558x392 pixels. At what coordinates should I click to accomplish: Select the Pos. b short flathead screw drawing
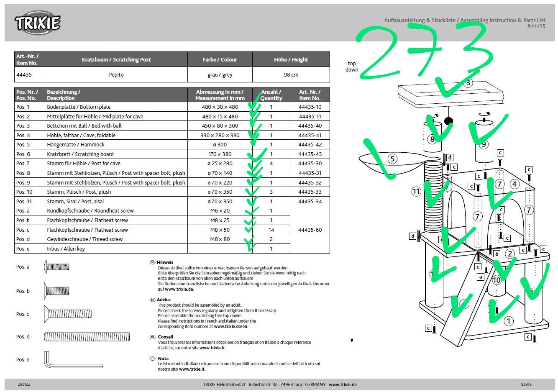point(57,291)
